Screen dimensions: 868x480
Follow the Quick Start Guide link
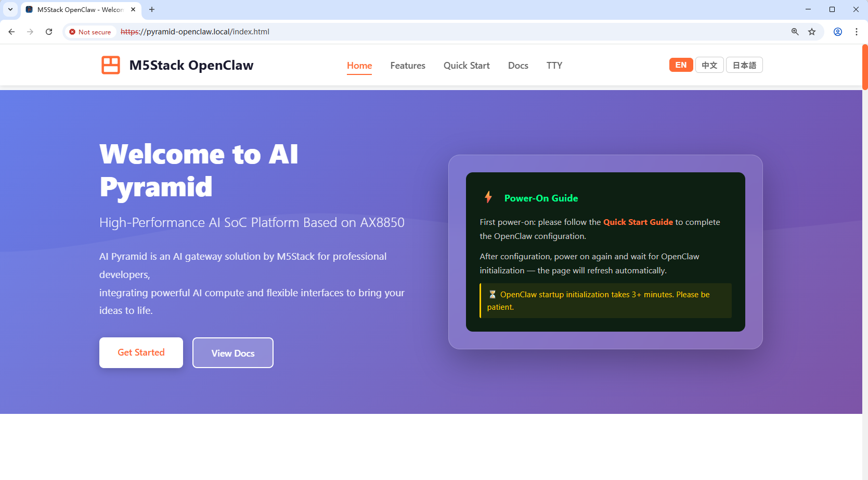click(638, 222)
